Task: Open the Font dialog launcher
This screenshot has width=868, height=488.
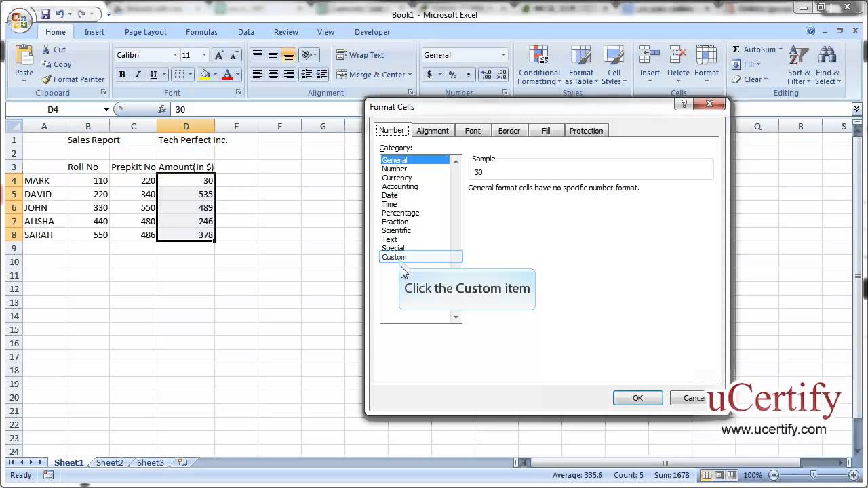Action: tap(238, 92)
